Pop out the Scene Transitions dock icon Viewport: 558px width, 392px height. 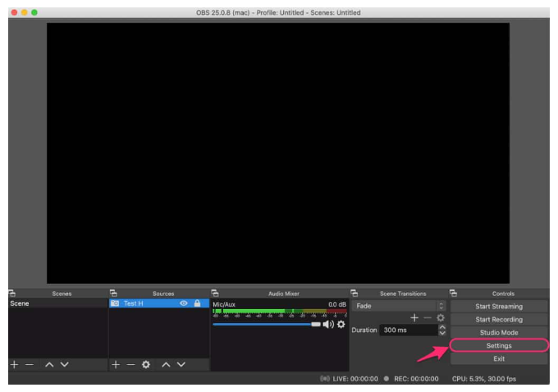click(x=354, y=293)
